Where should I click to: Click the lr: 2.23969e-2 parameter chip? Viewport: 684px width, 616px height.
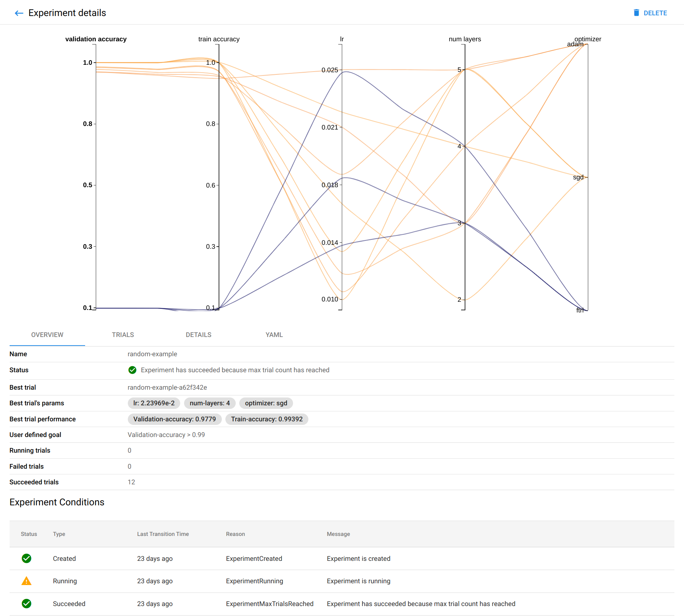tap(154, 403)
